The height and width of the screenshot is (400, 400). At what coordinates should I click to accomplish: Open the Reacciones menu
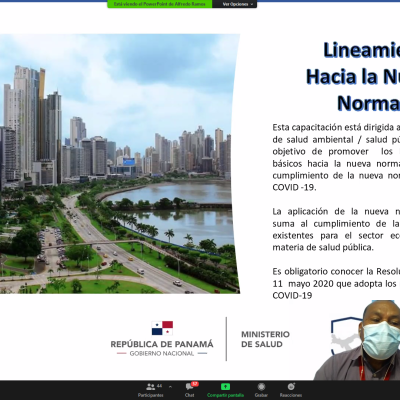[x=291, y=390]
